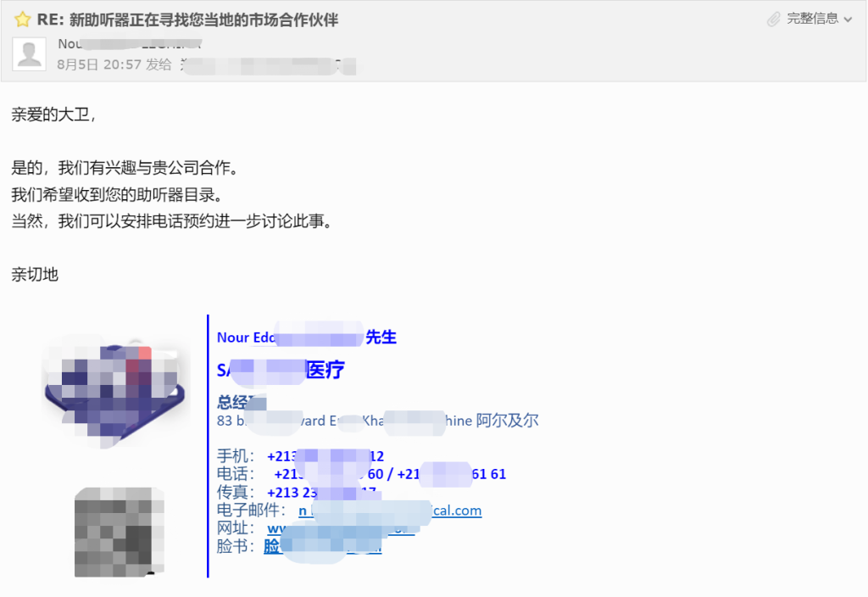The image size is (868, 597).
Task: Open the sender's avatar placeholder icon
Action: [x=30, y=53]
